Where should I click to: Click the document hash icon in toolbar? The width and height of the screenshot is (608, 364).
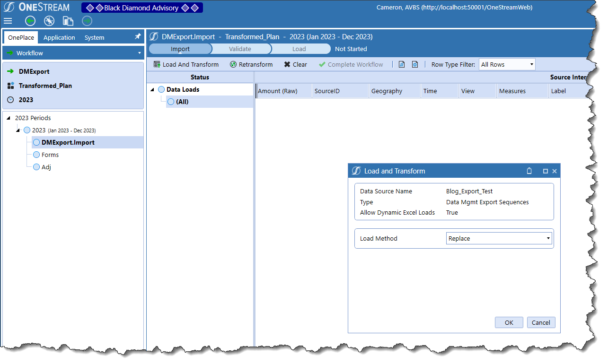[402, 64]
